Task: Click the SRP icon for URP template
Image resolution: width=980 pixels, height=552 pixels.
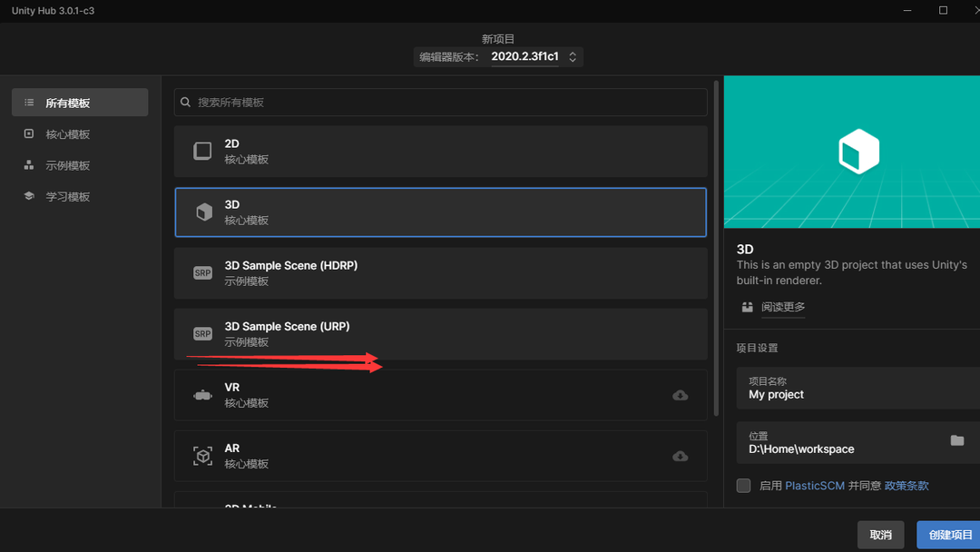Action: [202, 334]
